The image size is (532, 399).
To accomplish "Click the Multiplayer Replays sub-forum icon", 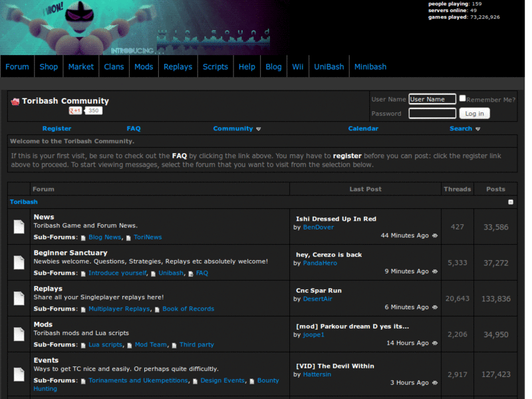I will tap(84, 309).
